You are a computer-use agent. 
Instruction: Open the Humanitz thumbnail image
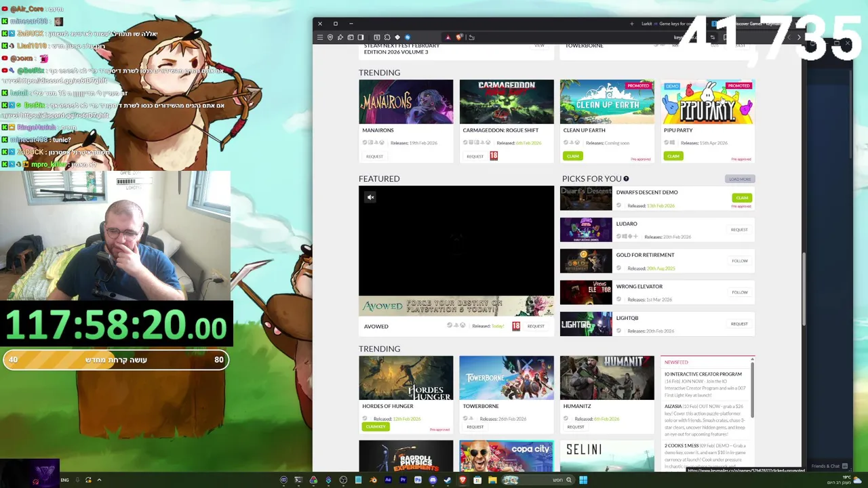[x=607, y=378]
